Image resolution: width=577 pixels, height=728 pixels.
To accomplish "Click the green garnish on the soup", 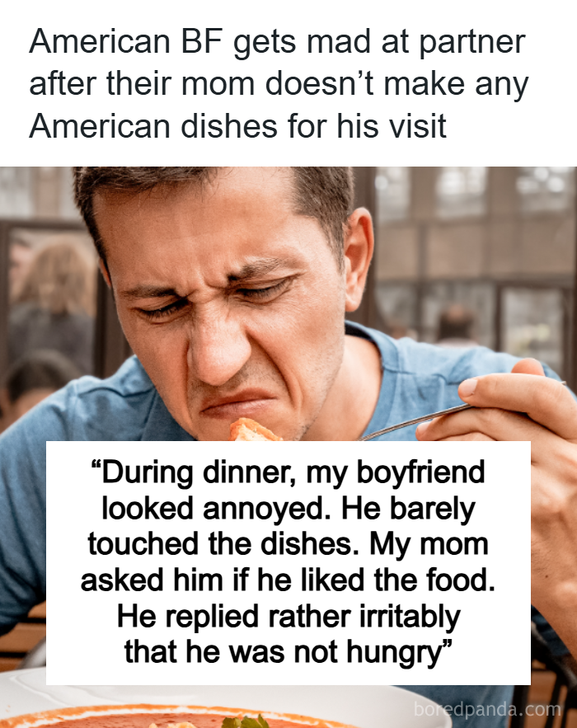I will tap(246, 721).
